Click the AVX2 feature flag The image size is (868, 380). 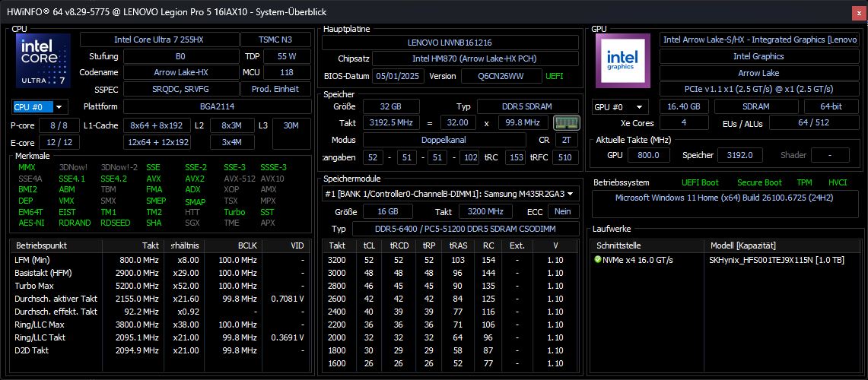(x=195, y=179)
